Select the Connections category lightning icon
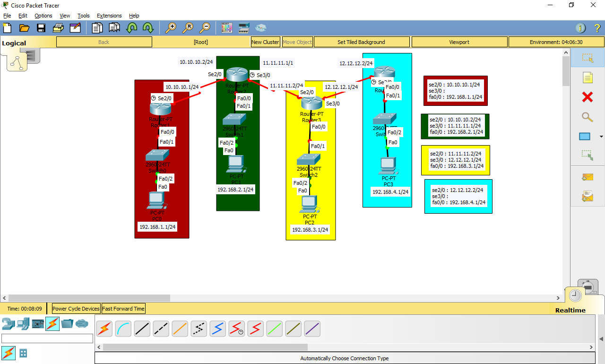 point(52,324)
